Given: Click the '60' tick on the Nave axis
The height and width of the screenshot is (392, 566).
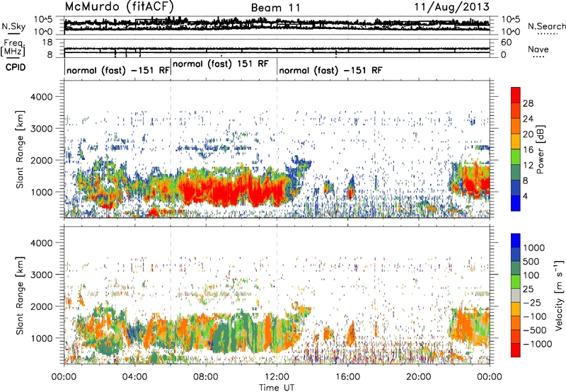Looking at the screenshot, I should tap(506, 42).
